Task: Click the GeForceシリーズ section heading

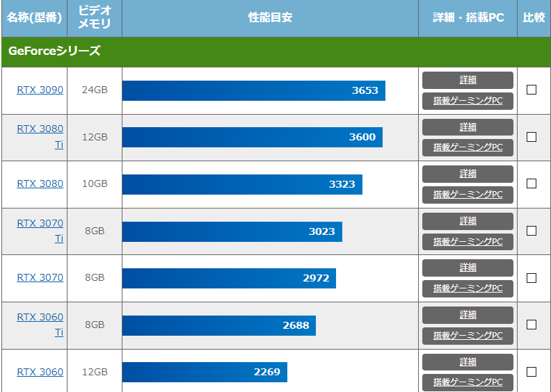Action: [x=276, y=52]
